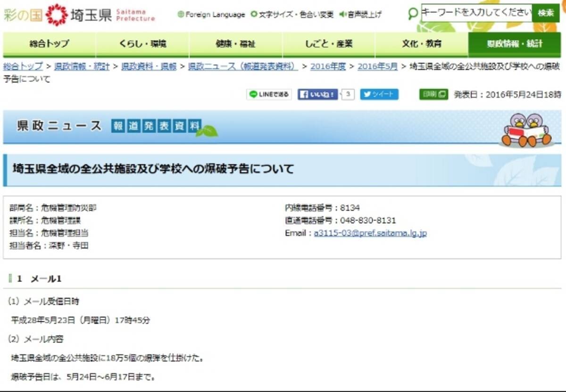Click the magnifier search icon

coord(413,14)
